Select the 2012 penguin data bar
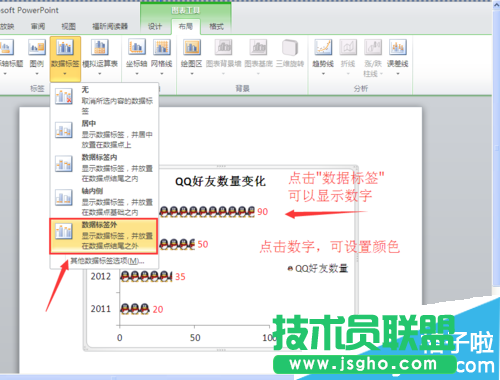This screenshot has width=500, height=380. coord(146,276)
